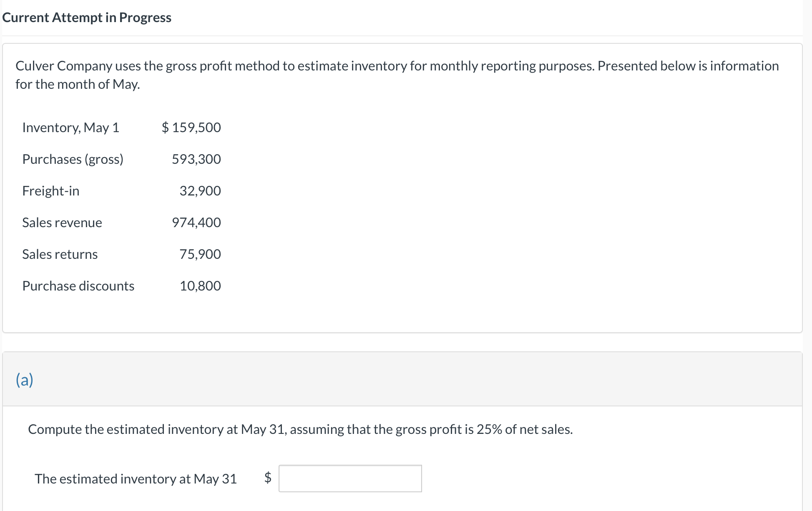Image resolution: width=812 pixels, height=511 pixels.
Task: Click the Freight-in row label
Action: coord(50,191)
